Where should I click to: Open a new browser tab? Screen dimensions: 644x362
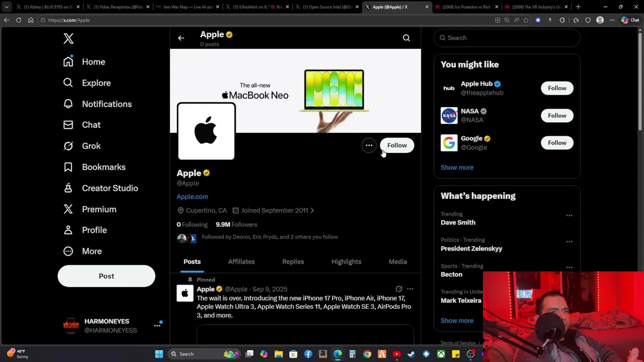coord(578,7)
